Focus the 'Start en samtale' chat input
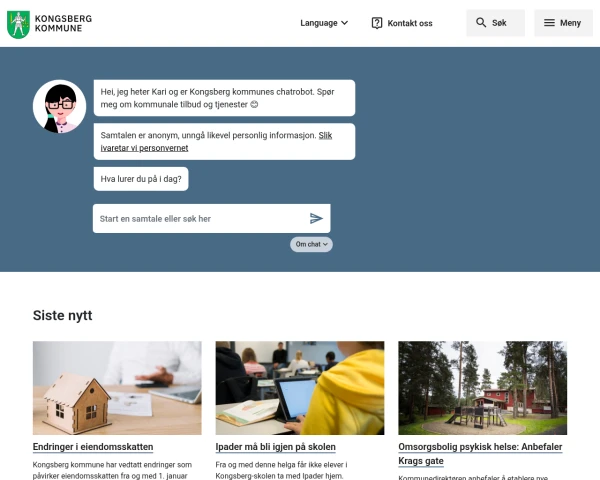The height and width of the screenshot is (480, 600). pos(201,219)
